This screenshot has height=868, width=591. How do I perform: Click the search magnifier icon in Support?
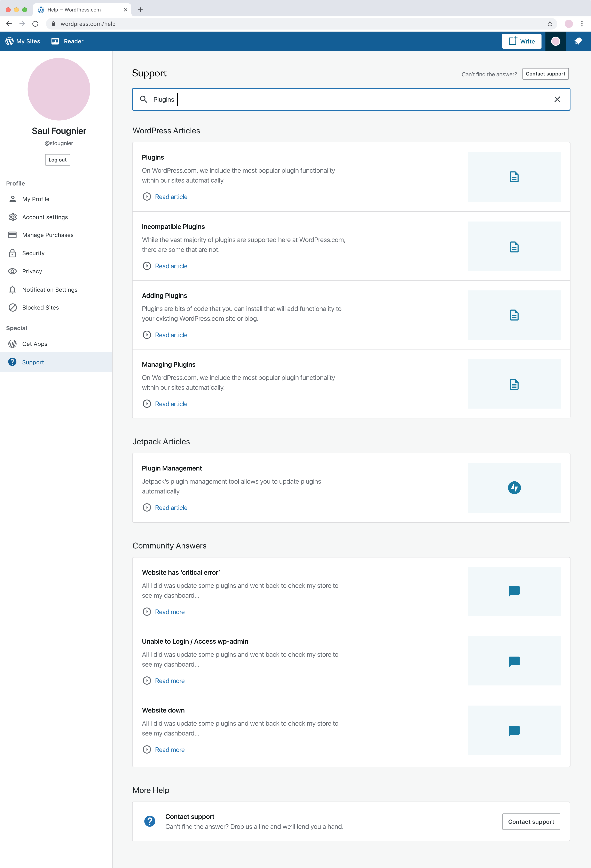click(x=143, y=99)
